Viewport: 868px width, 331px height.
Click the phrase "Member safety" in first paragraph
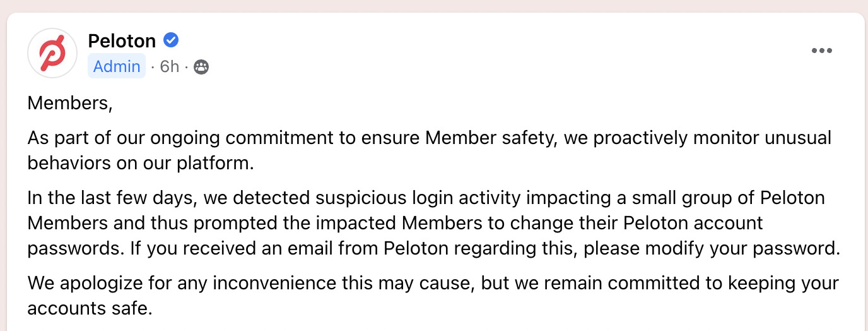pyautogui.click(x=491, y=138)
